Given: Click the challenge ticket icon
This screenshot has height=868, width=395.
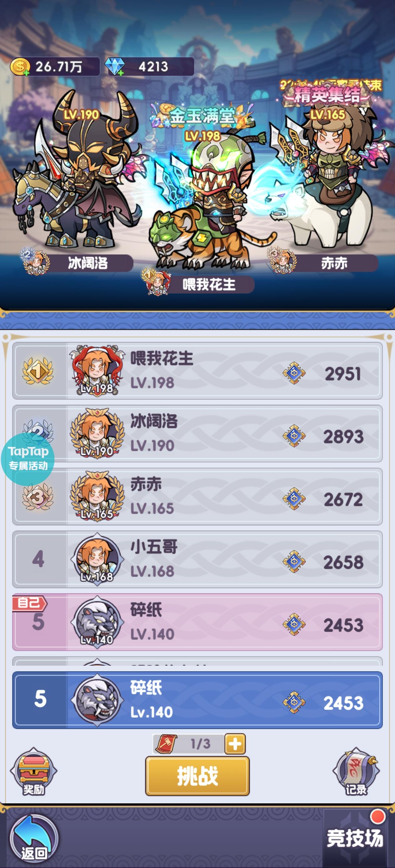Looking at the screenshot, I should (166, 744).
